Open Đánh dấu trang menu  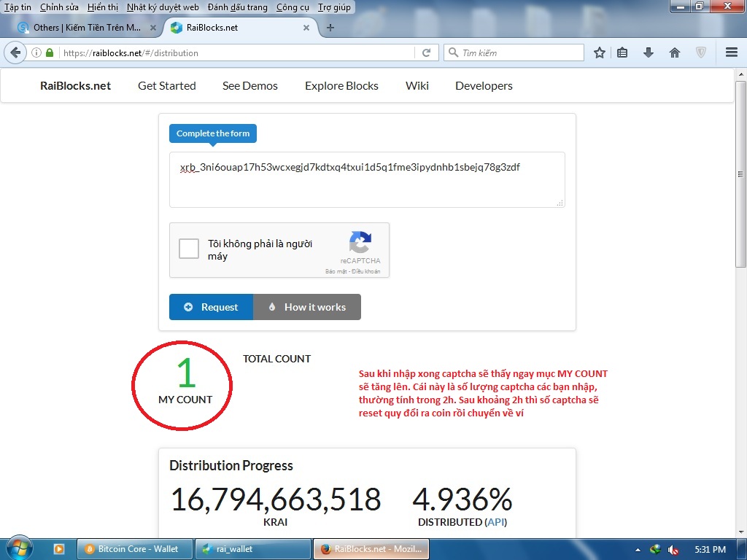coord(238,7)
